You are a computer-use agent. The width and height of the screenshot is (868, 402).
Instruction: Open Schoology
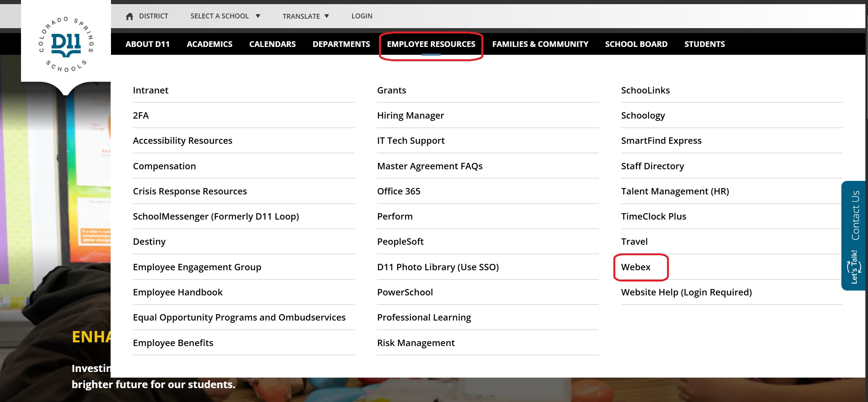(643, 115)
